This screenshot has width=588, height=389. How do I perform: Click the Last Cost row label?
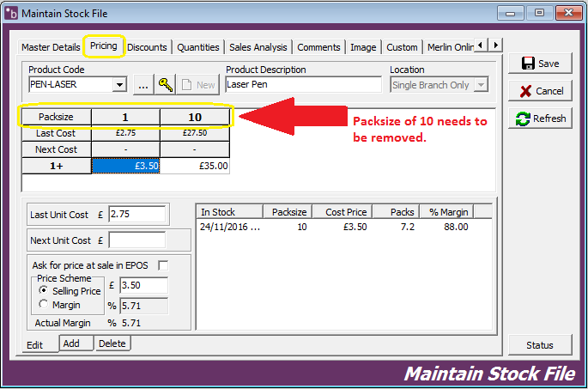coord(57,133)
